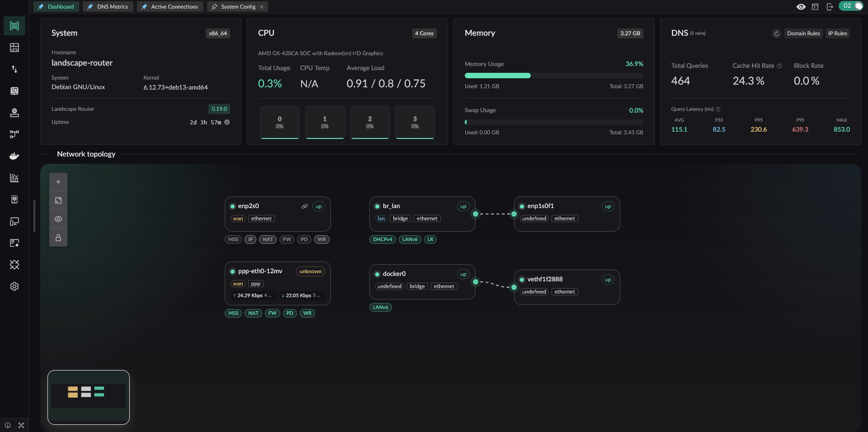Viewport: 868px width, 432px height.
Task: Click the Cache Hit Rate help icon
Action: [779, 66]
